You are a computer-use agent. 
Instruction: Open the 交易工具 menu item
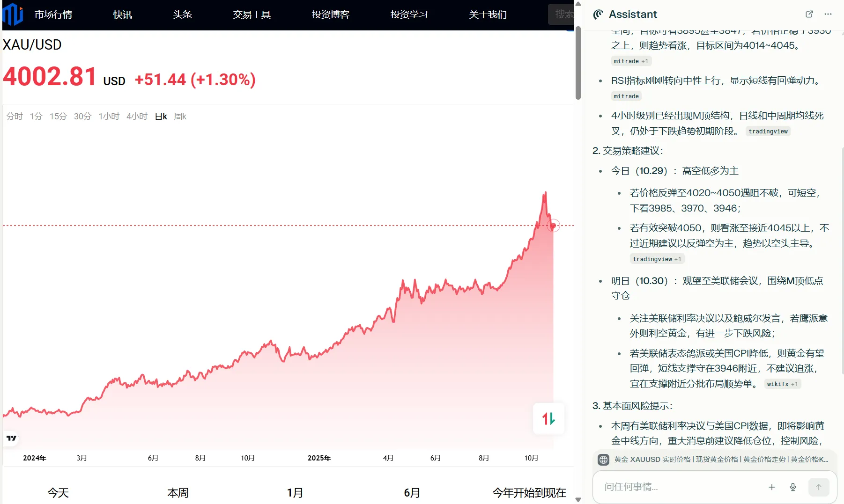[x=252, y=15]
